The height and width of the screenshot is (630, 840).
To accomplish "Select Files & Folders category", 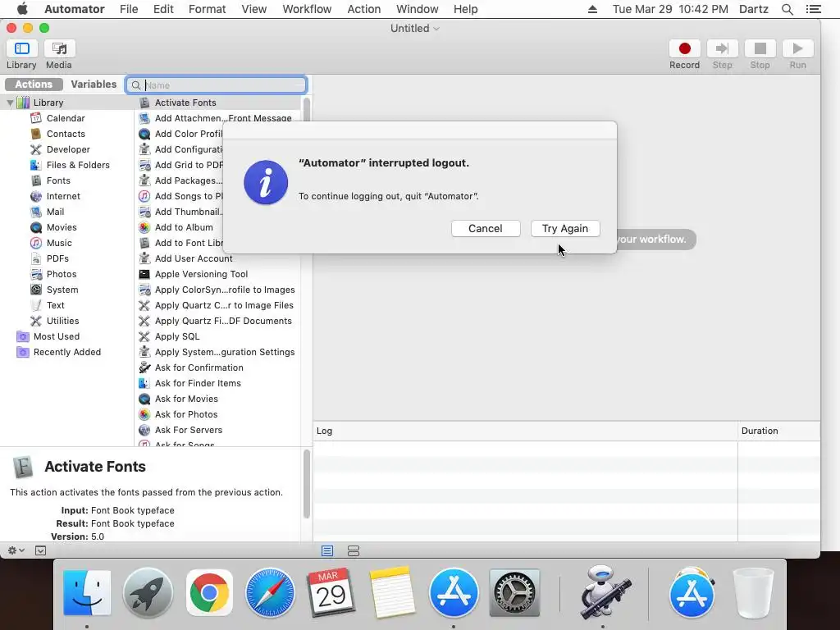I will click(x=78, y=164).
